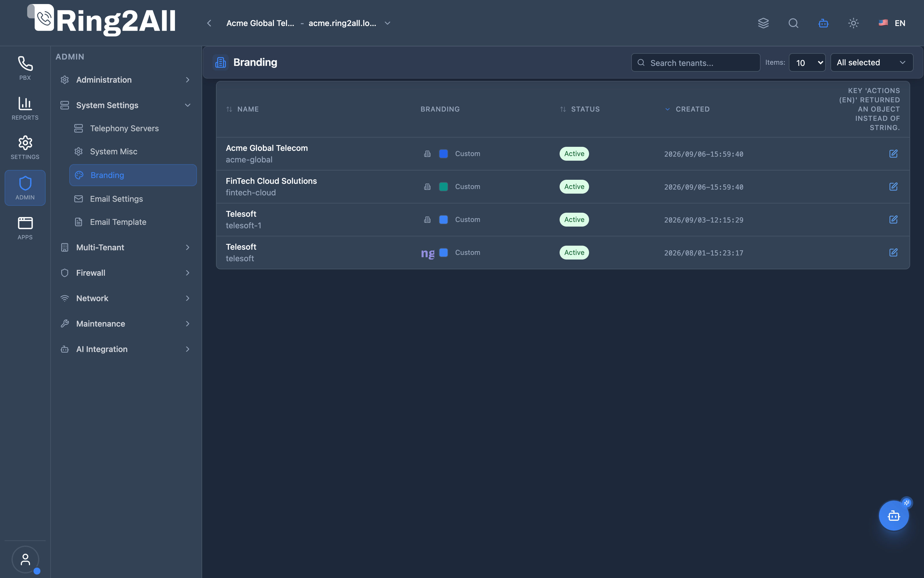The image size is (924, 578).
Task: Expand the Network menu
Action: pyautogui.click(x=125, y=298)
